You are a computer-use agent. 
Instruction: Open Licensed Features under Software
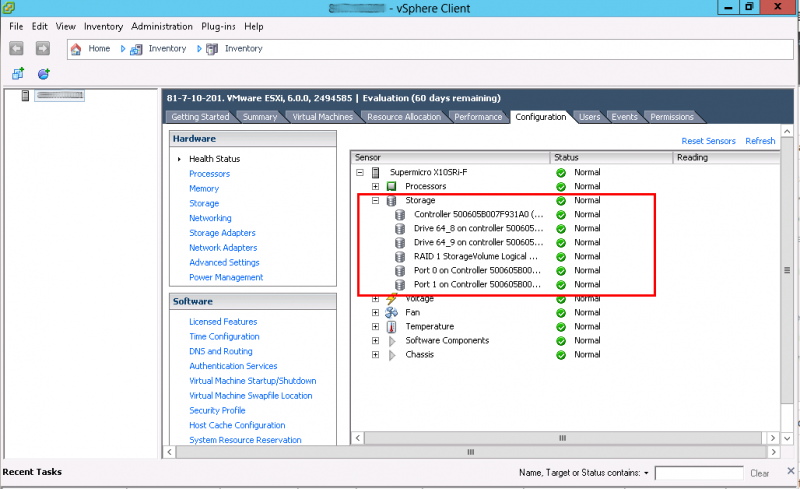(x=223, y=322)
